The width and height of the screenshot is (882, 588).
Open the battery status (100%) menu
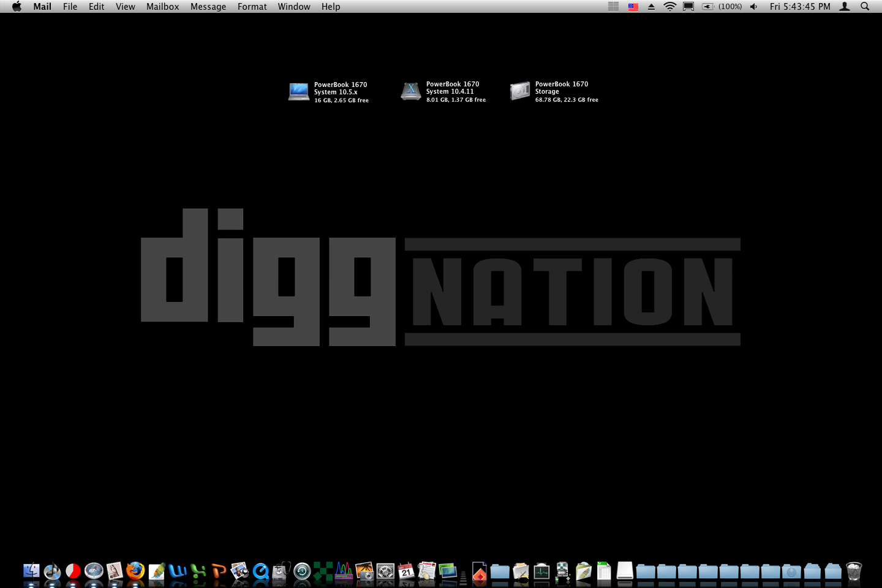click(x=722, y=6)
